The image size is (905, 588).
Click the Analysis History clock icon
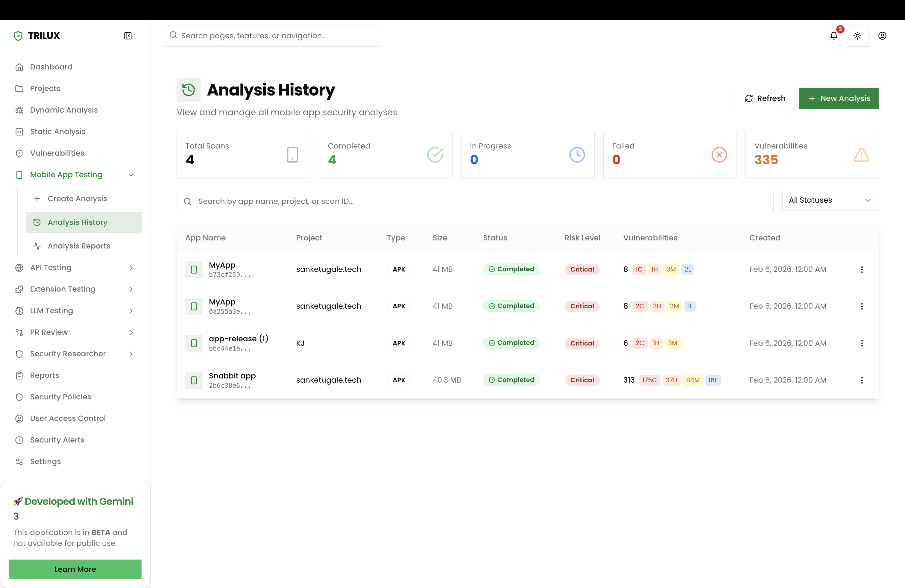pos(188,90)
